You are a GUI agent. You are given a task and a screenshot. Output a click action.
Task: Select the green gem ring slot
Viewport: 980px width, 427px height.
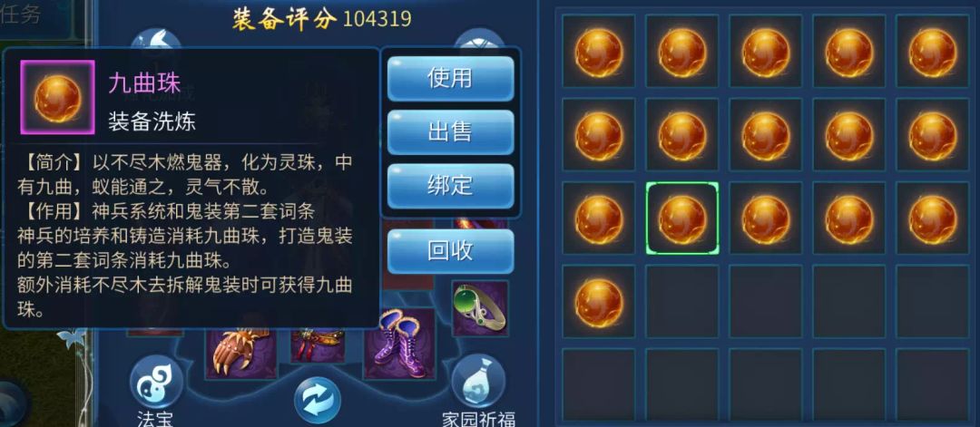pos(480,308)
